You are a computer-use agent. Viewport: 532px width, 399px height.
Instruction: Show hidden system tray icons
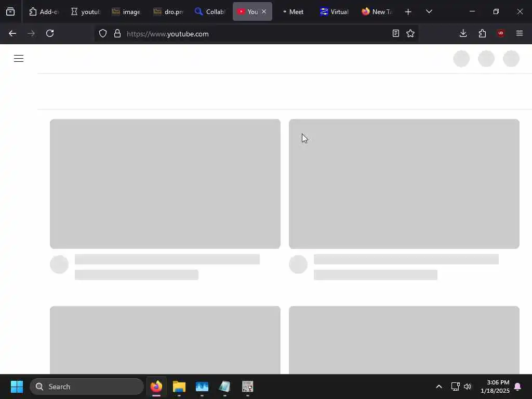click(x=438, y=387)
